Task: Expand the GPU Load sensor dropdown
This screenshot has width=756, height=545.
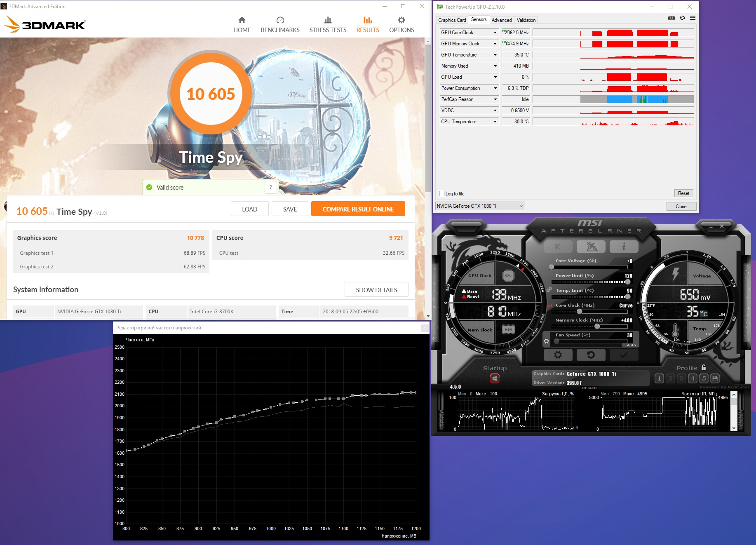Action: pyautogui.click(x=495, y=77)
